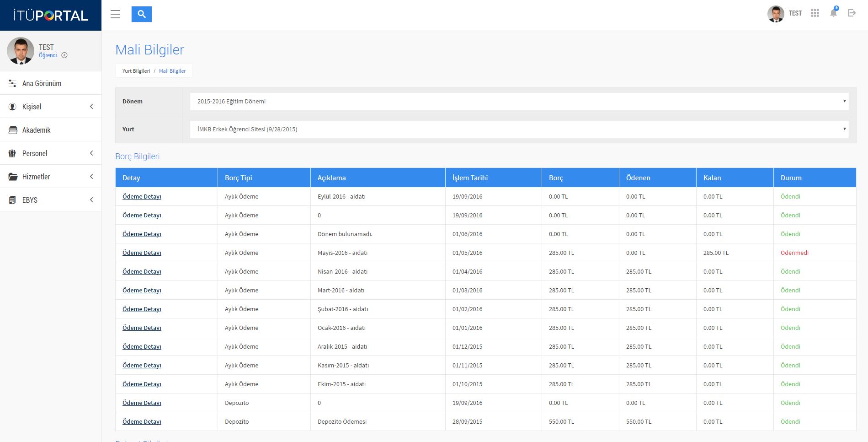This screenshot has width=868, height=442.
Task: Select EBYS menu item label
Action: coord(30,200)
